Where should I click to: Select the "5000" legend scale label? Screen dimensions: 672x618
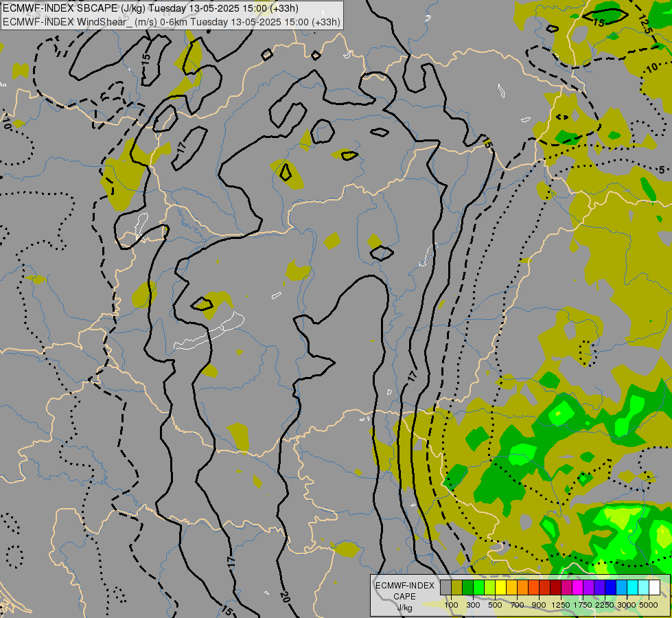649,605
